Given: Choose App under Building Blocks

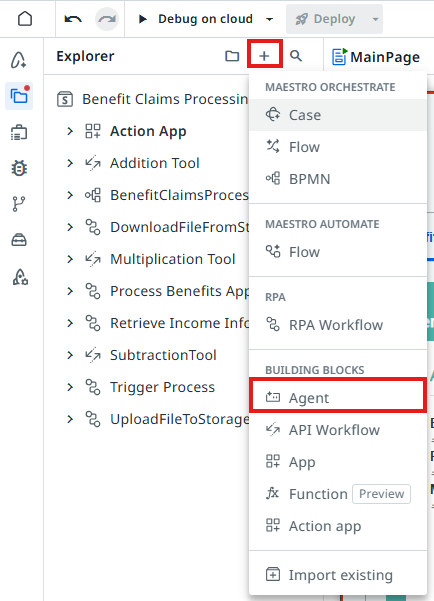Looking at the screenshot, I should (338, 462).
